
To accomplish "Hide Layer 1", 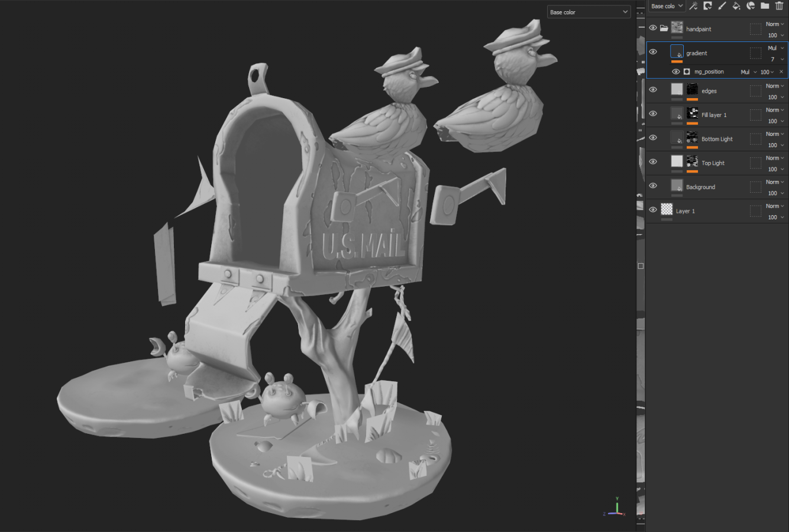I will (653, 209).
